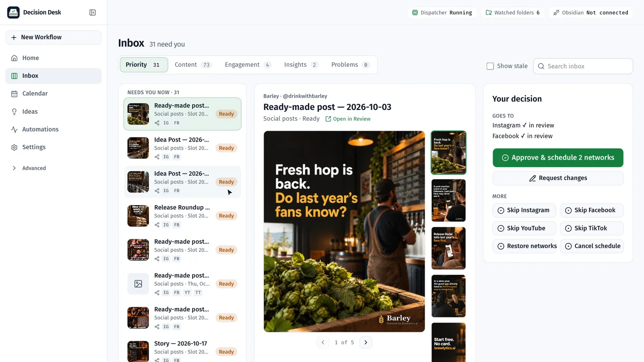This screenshot has height=362, width=644.
Task: Click the Obsidian plug icon
Action: [556, 12]
